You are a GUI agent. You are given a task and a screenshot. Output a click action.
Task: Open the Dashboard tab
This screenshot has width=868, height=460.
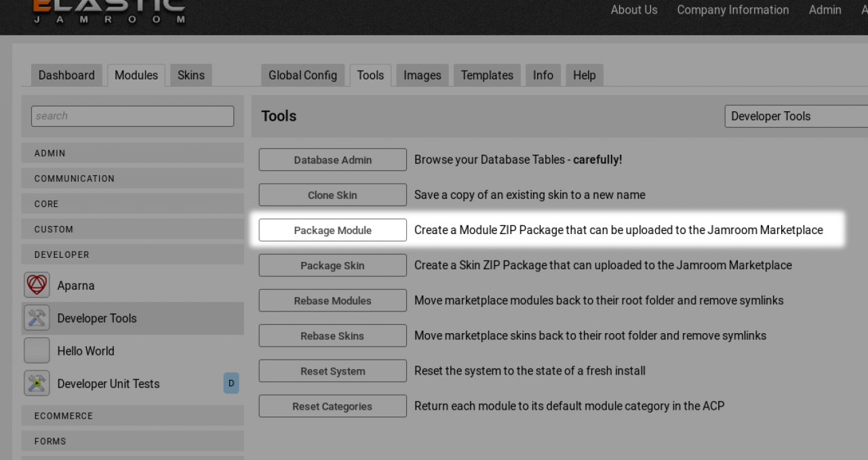click(x=66, y=75)
